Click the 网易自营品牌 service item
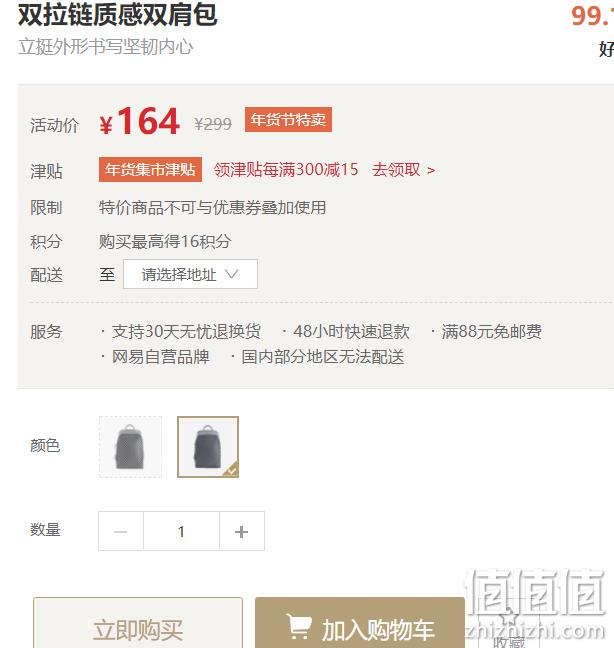Viewport: 614px width, 648px height. click(x=161, y=357)
